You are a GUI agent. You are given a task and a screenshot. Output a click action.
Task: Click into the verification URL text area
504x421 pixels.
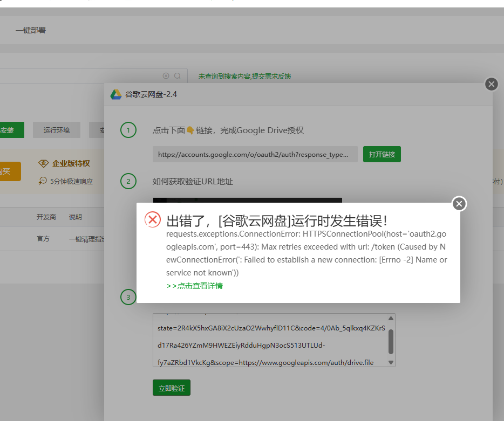click(270, 340)
